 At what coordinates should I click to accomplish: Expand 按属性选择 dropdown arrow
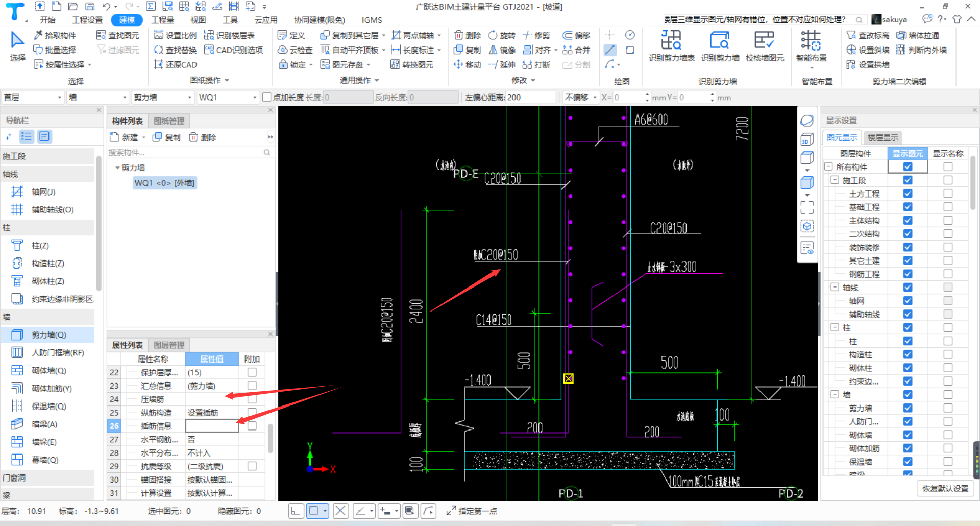coord(90,65)
